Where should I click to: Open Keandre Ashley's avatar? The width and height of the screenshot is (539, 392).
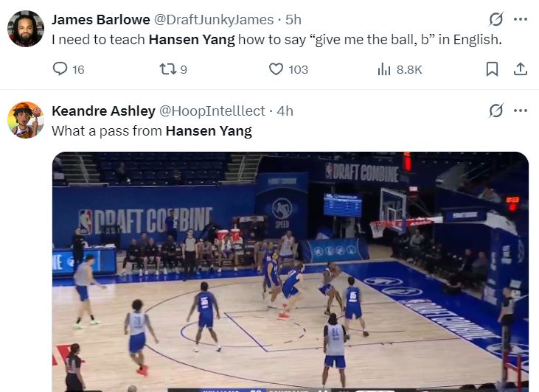[x=26, y=120]
